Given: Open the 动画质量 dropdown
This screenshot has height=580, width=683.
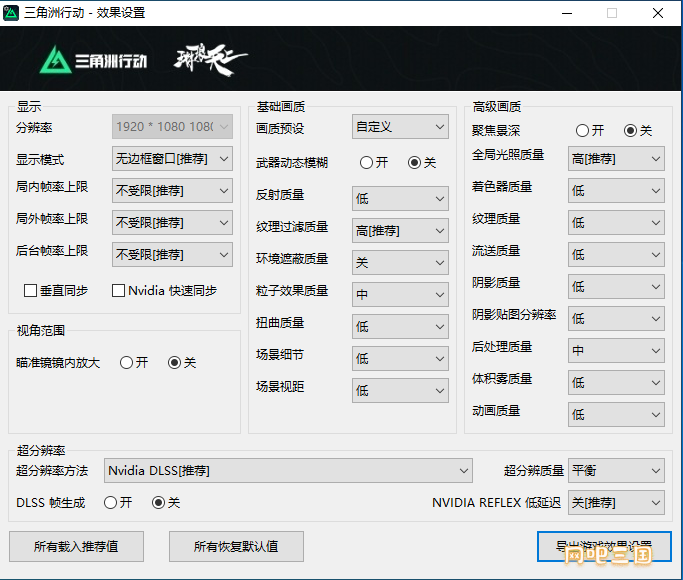Looking at the screenshot, I should (x=616, y=415).
